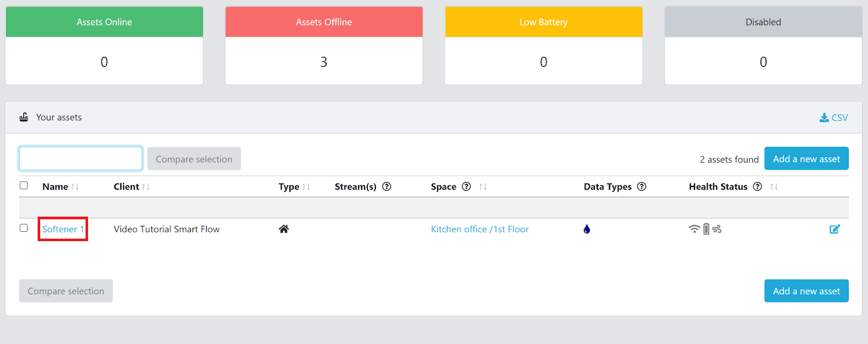Click the battery health status icon
The image size is (868, 344).
[706, 229]
